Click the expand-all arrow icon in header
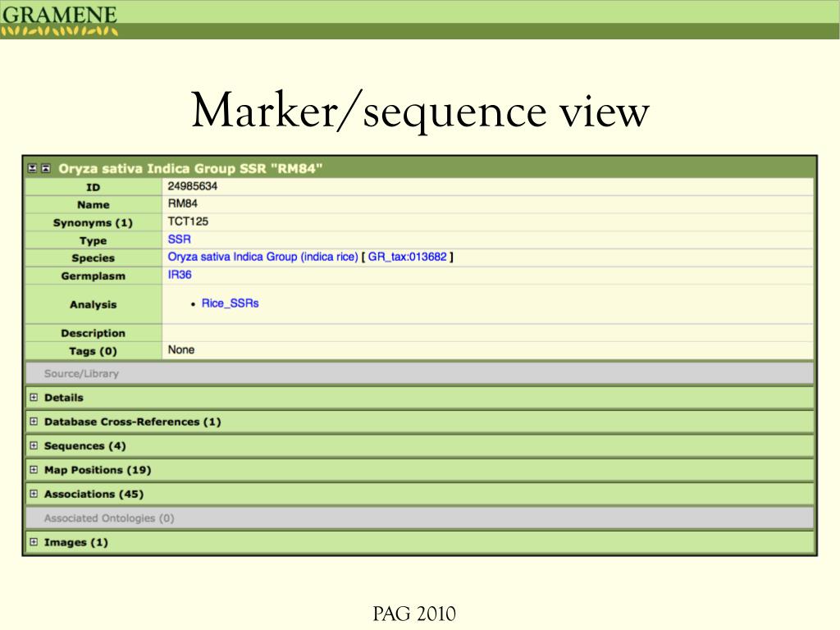840x630 pixels. 33,168
